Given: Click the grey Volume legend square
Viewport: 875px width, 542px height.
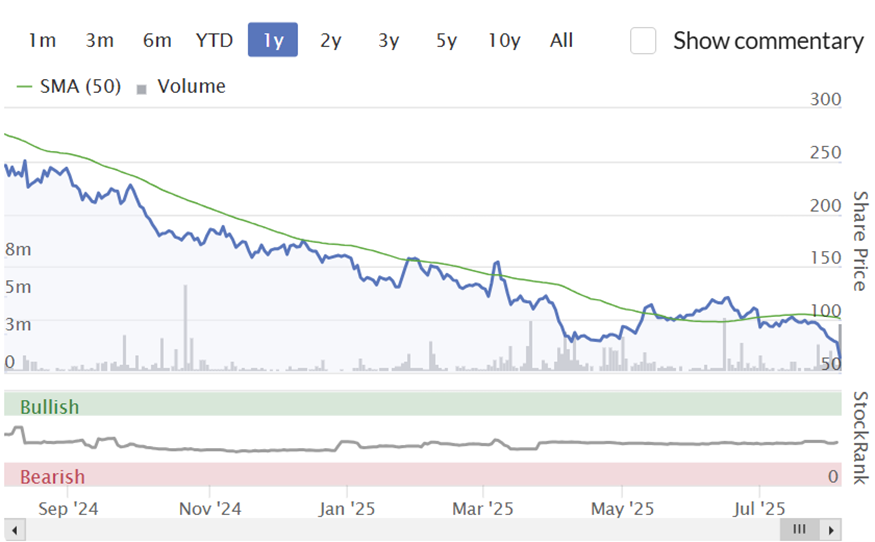Looking at the screenshot, I should 142,89.
